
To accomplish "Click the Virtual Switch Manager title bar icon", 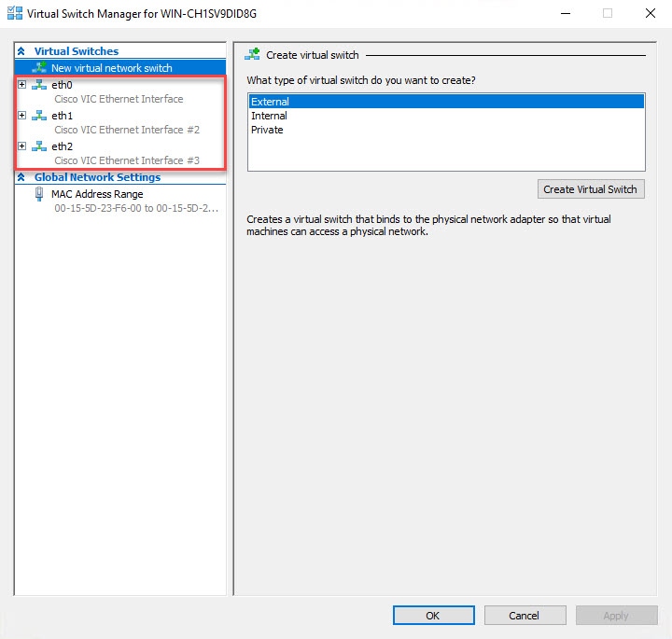I will (15, 13).
